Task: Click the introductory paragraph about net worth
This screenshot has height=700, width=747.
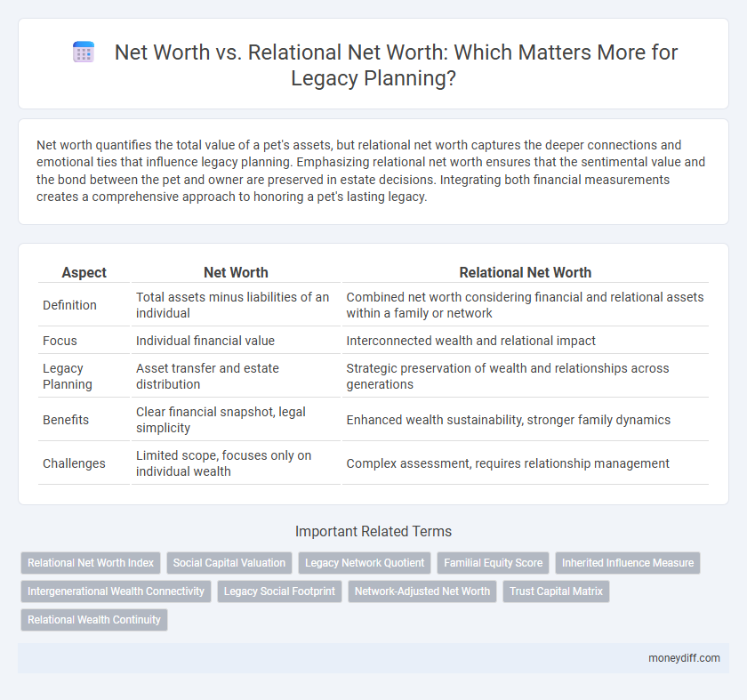Action: click(371, 171)
